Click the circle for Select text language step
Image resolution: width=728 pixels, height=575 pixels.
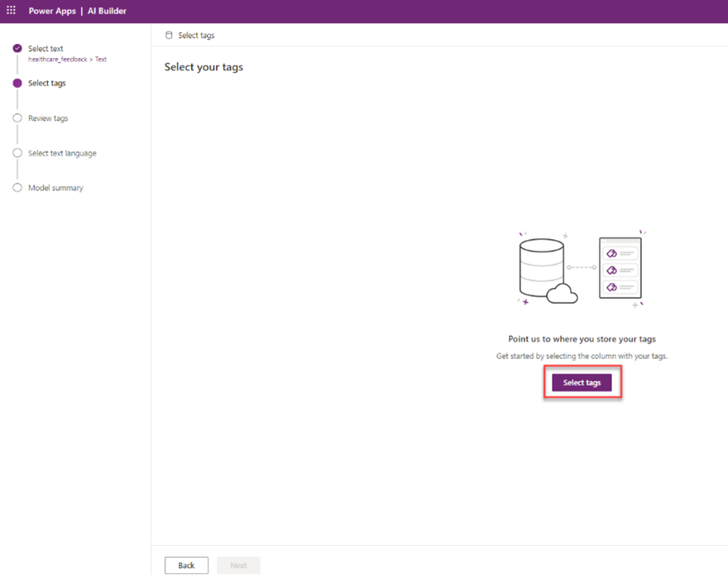tap(17, 152)
